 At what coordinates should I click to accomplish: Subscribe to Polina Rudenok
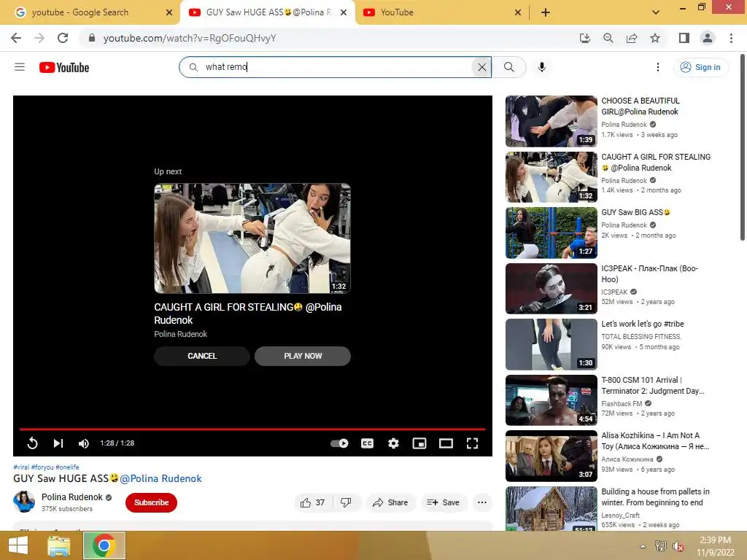151,502
